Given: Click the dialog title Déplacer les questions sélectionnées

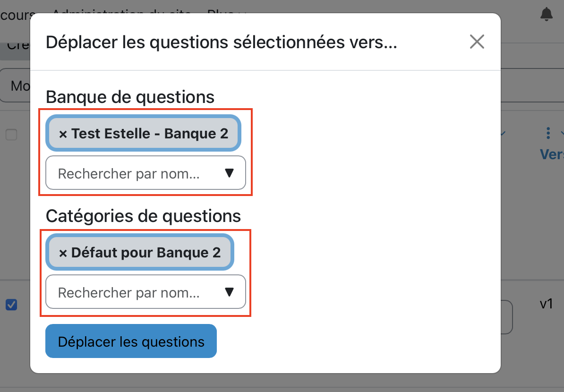Looking at the screenshot, I should pyautogui.click(x=221, y=43).
